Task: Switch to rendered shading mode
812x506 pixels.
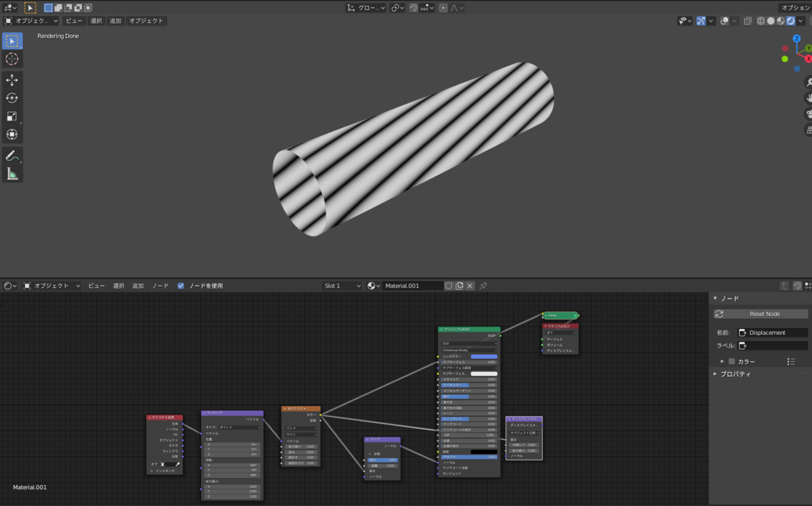Action: pos(790,21)
